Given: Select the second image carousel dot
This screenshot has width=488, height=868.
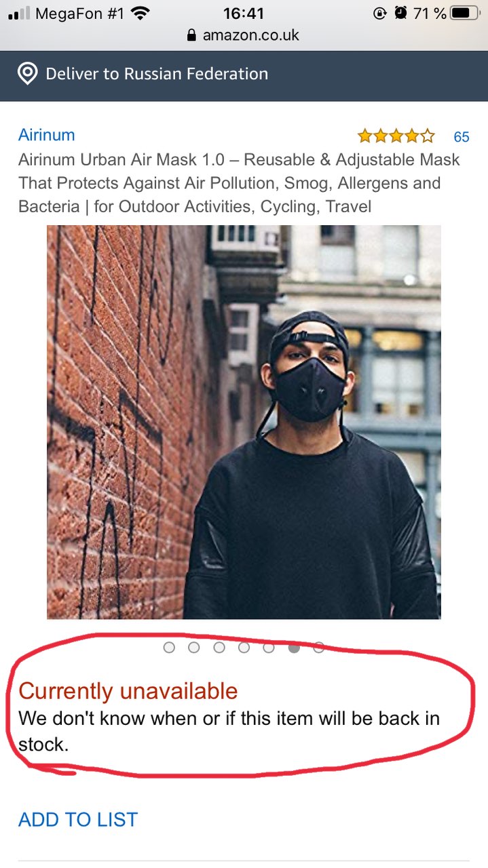Looking at the screenshot, I should pos(194,648).
